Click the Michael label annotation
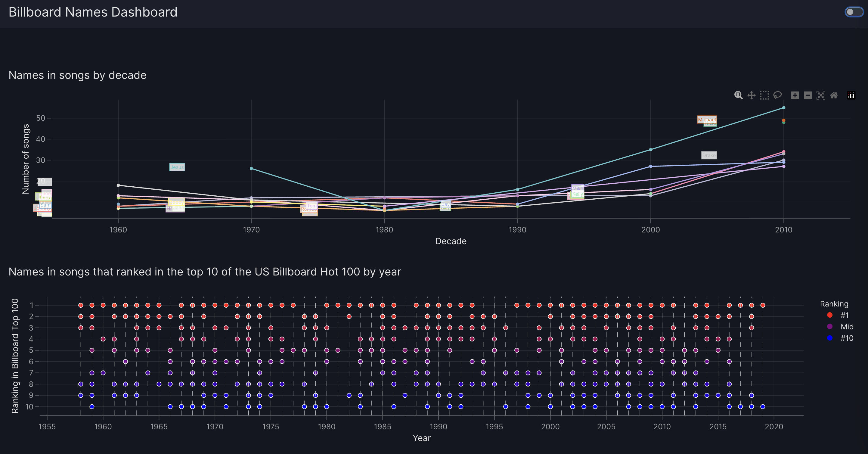Screen dimensions: 868x454 pyautogui.click(x=707, y=120)
